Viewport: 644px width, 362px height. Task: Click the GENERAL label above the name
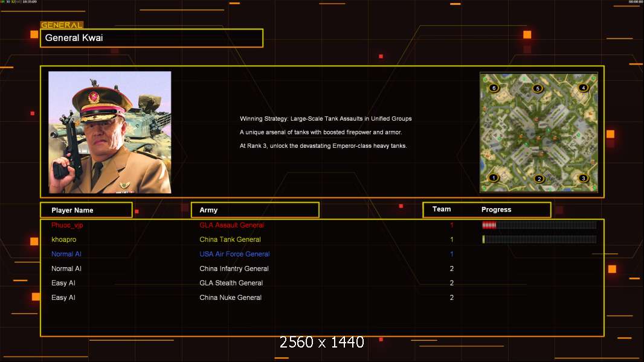coord(62,25)
